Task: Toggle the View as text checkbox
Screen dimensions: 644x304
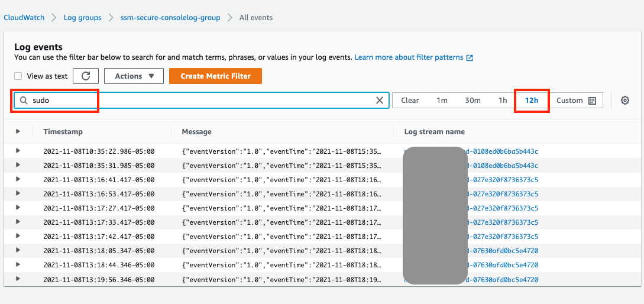Action: (18, 76)
